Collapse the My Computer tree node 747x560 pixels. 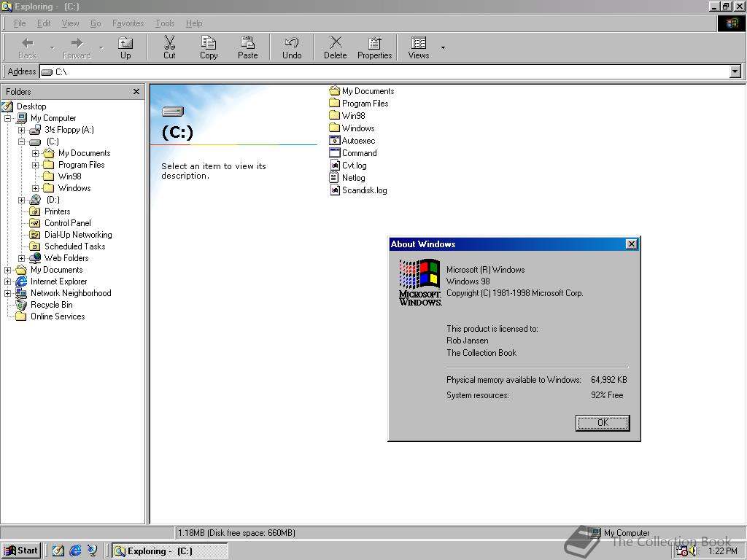[x=7, y=118]
